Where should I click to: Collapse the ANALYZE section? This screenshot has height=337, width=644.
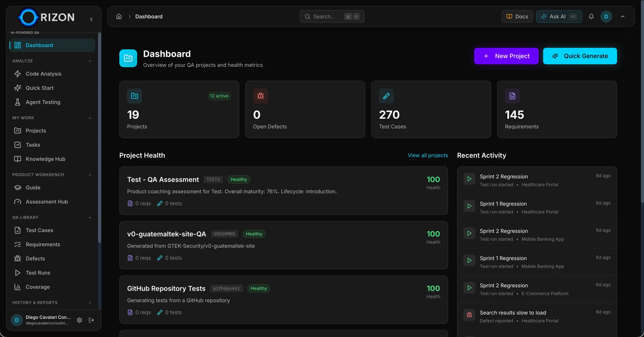tap(89, 60)
